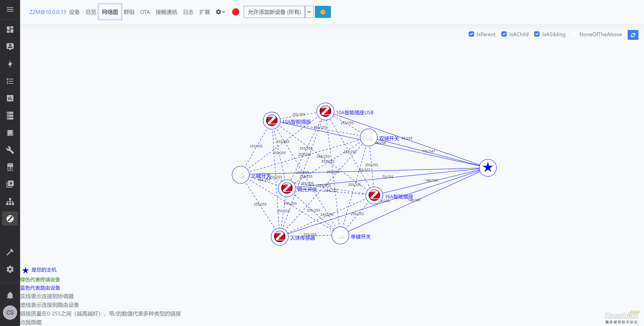The width and height of the screenshot is (644, 326).
Task: Select the 16A智能插座 node icon
Action: (374, 195)
